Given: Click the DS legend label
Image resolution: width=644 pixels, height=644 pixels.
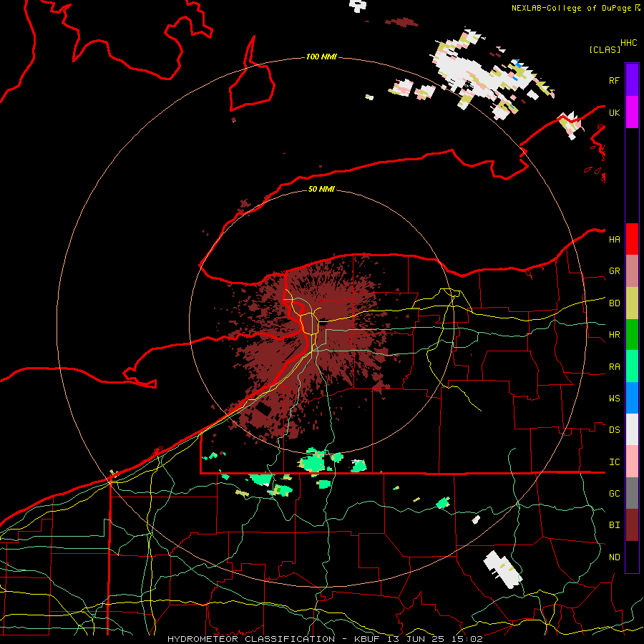Looking at the screenshot, I should pyautogui.click(x=614, y=430).
